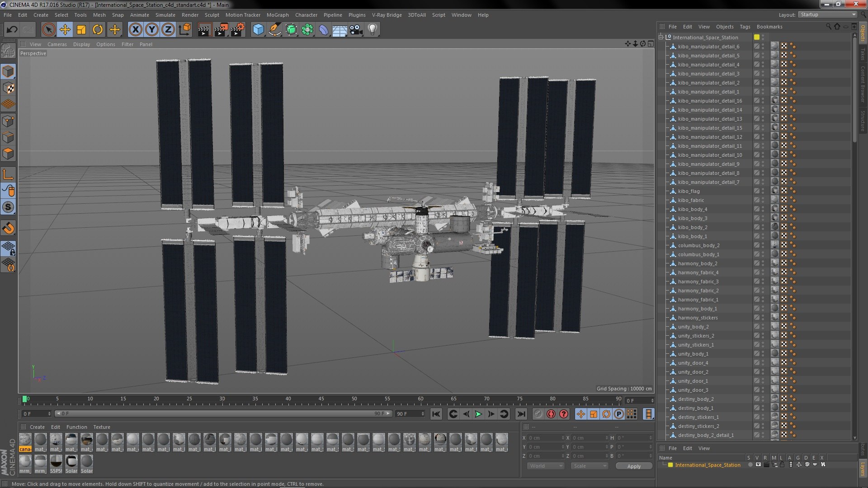Image resolution: width=868 pixels, height=488 pixels.
Task: Toggle coordinate system icon
Action: (185, 30)
